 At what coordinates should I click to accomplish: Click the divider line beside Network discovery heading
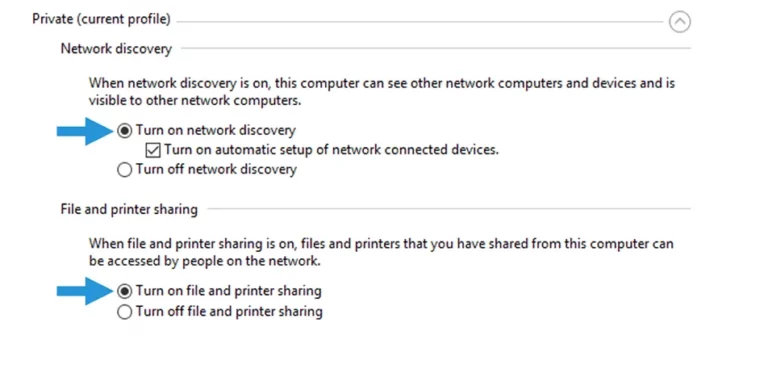coord(436,48)
